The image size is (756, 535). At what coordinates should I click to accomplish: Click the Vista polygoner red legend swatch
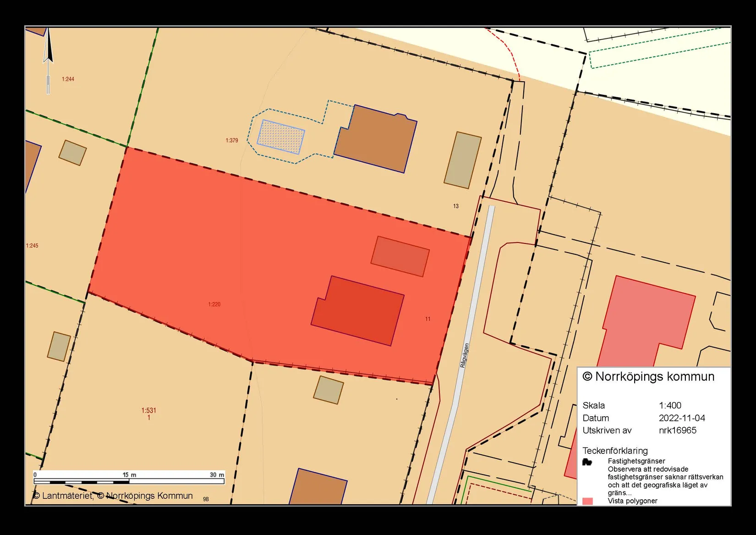click(x=587, y=501)
